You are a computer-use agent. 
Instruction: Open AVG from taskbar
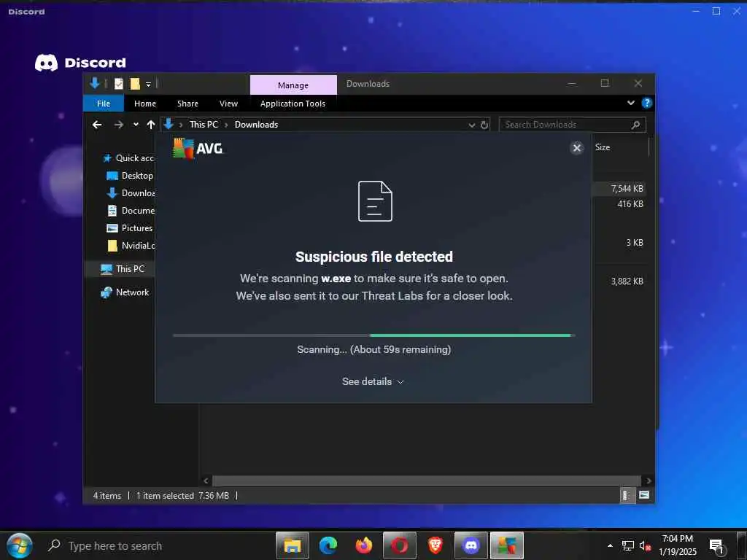(507, 545)
